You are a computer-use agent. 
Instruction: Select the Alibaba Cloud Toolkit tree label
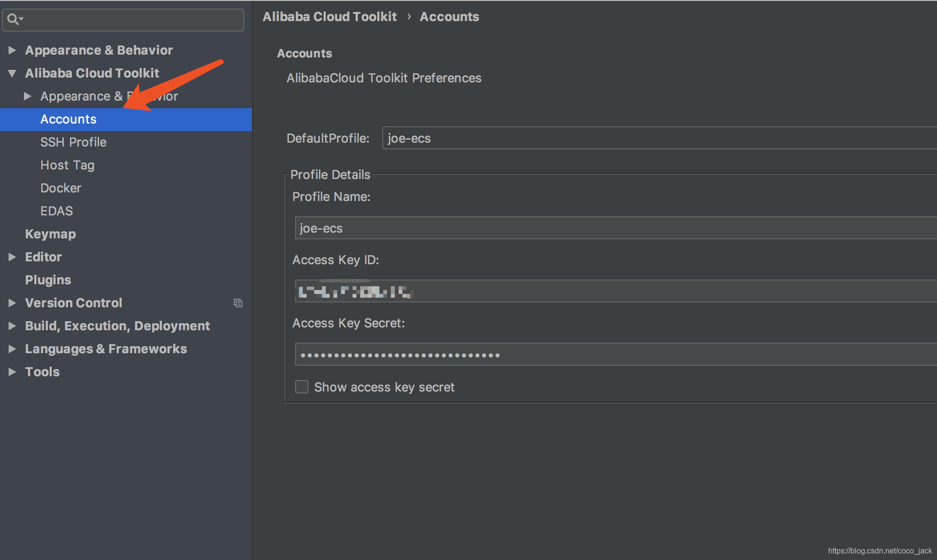(92, 73)
